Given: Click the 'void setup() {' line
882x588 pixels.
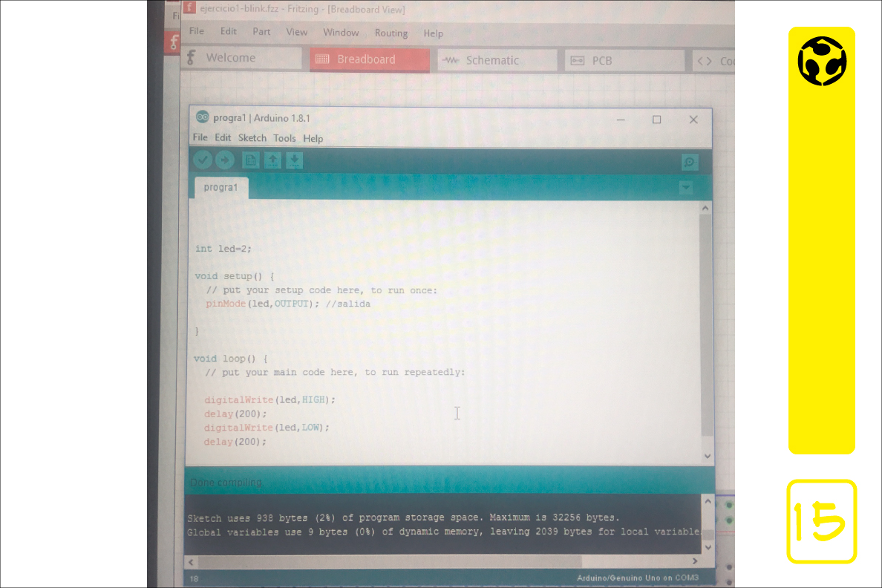Looking at the screenshot, I should [x=235, y=276].
